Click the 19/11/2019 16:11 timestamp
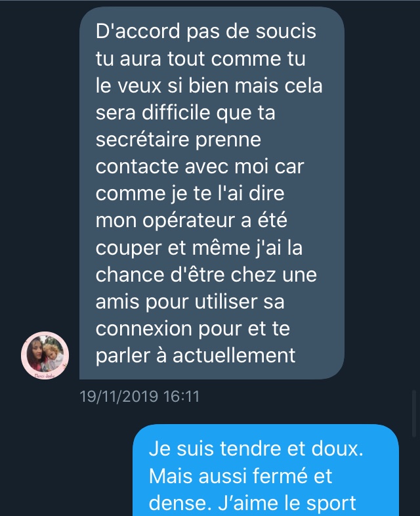420x516 pixels. pos(139,397)
